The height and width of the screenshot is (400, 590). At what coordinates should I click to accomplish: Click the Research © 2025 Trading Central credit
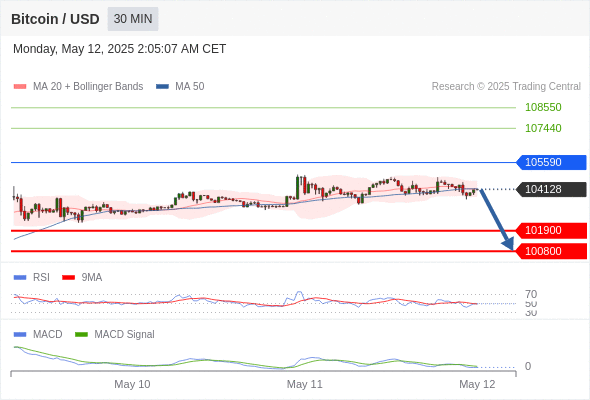click(x=506, y=86)
